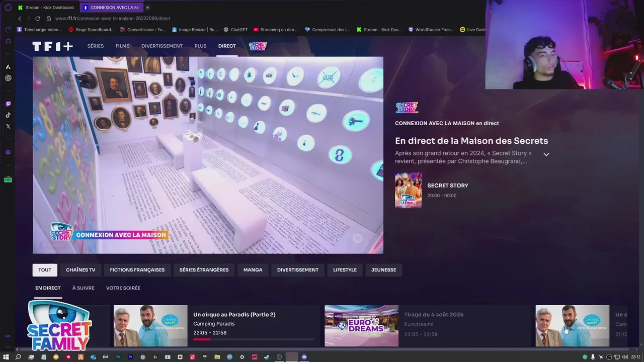Open Convertisseur : Yo... bookmark
Screen dimensions: 644x362
click(143, 30)
